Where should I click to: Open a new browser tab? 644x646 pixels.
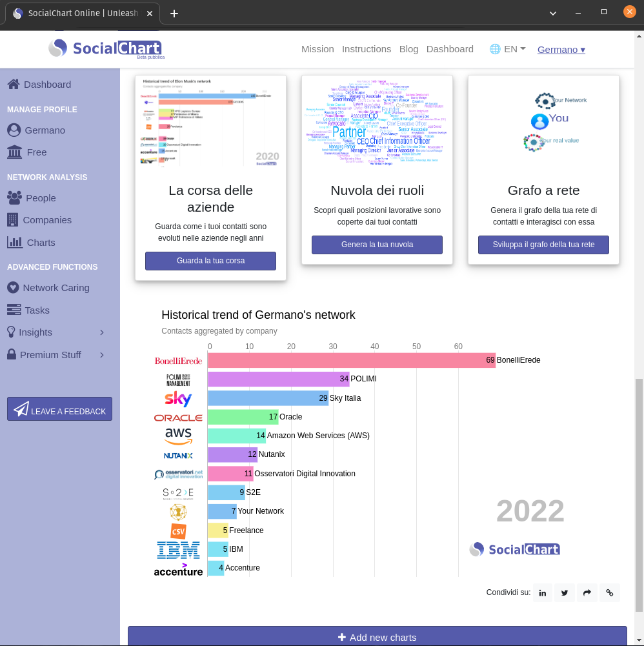[x=174, y=14]
